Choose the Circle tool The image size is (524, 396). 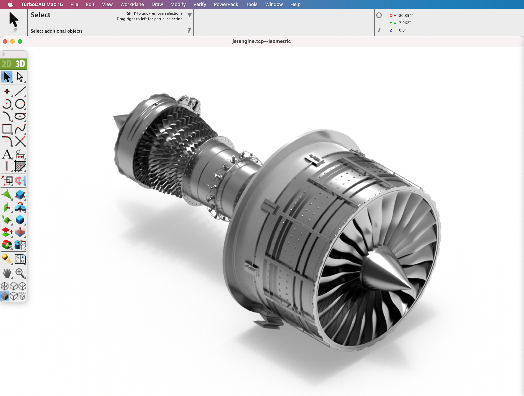tap(20, 104)
